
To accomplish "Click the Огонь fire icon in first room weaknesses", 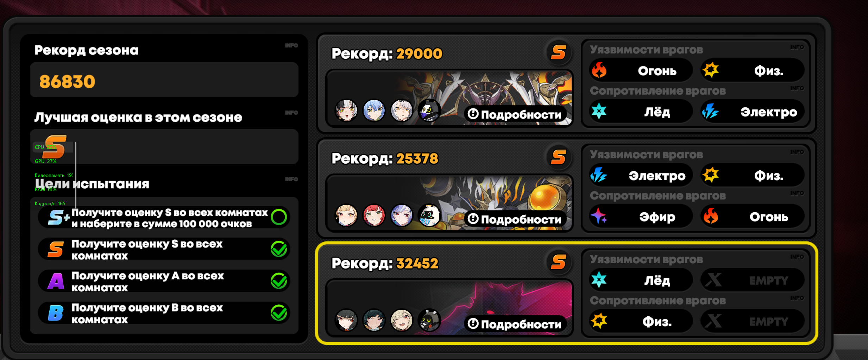I will pyautogui.click(x=599, y=70).
